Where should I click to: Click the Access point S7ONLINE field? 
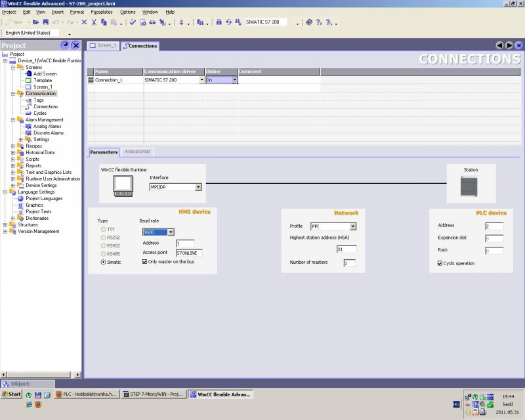click(189, 253)
